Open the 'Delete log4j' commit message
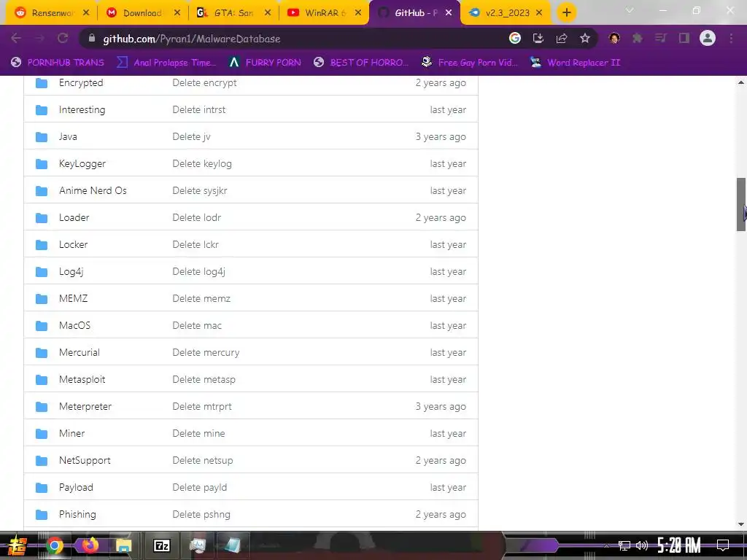The image size is (747, 560). (x=198, y=272)
